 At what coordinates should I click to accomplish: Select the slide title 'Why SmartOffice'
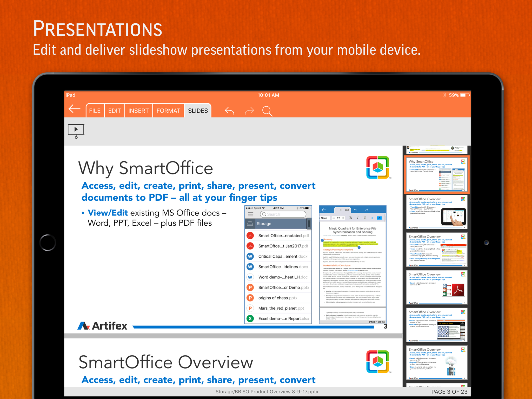(x=145, y=168)
